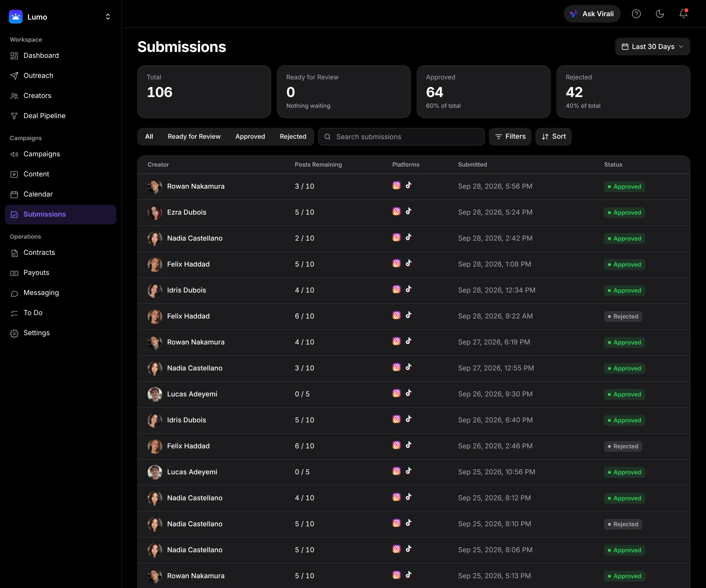Switch to the Rejected tab
Image resolution: width=706 pixels, height=588 pixels.
coord(293,137)
